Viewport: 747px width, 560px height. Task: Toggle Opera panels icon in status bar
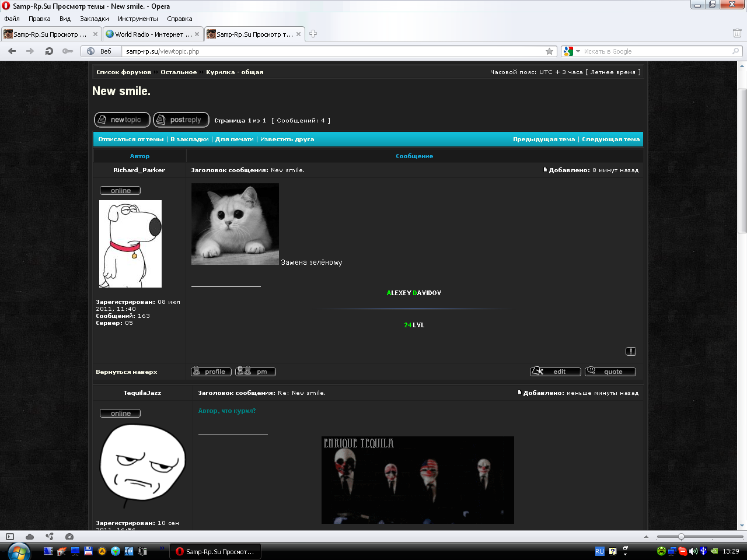tap(9, 537)
